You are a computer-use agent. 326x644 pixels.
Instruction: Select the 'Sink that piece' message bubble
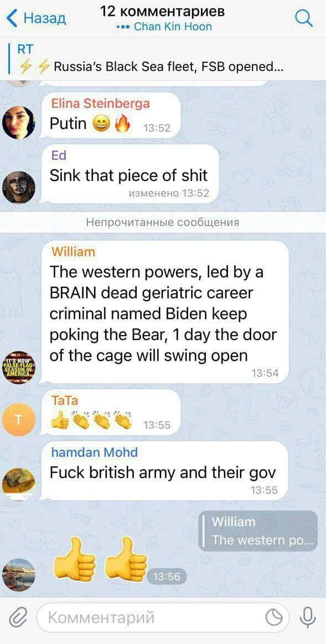pyautogui.click(x=130, y=174)
